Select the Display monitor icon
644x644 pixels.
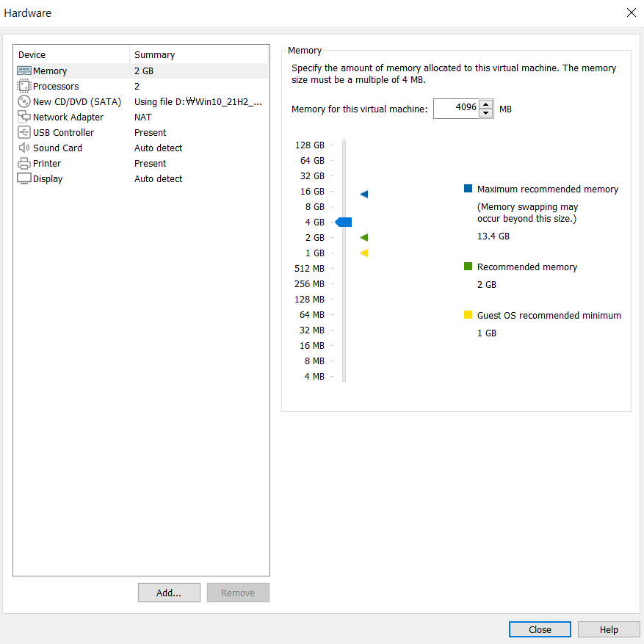(23, 178)
